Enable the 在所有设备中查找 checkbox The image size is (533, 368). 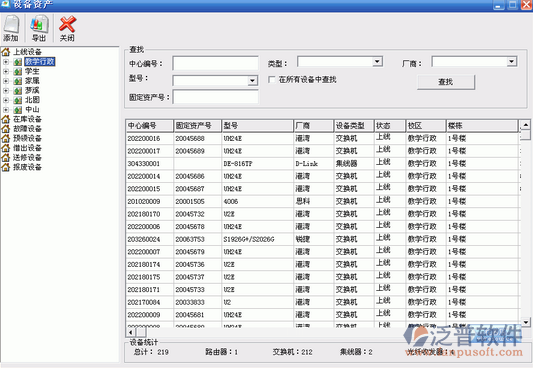[272, 80]
